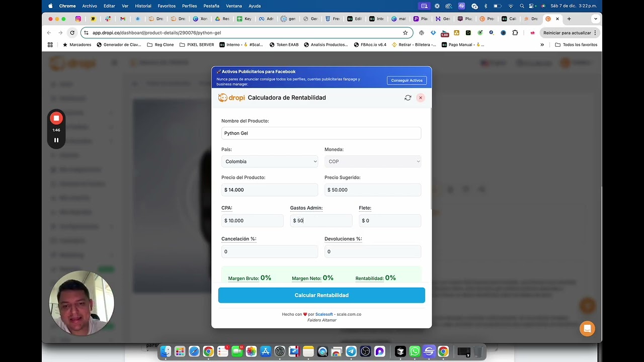Open the Perfiles menu
This screenshot has height=362, width=644.
pyautogui.click(x=189, y=6)
